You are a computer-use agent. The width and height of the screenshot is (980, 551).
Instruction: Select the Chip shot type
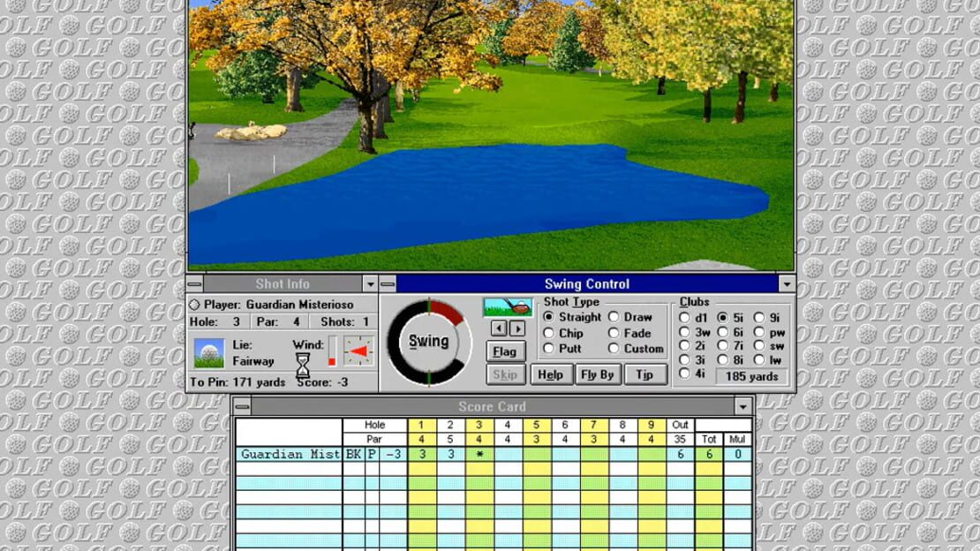[x=563, y=334]
